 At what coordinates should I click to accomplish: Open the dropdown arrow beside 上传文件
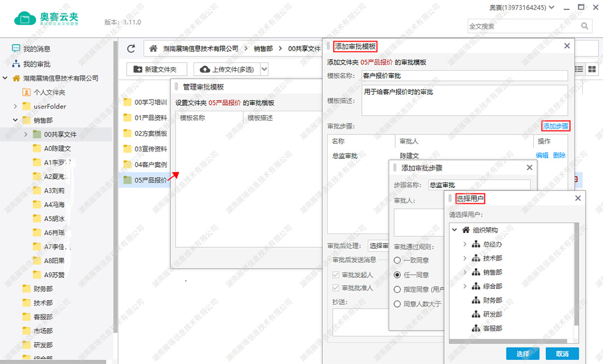click(264, 69)
